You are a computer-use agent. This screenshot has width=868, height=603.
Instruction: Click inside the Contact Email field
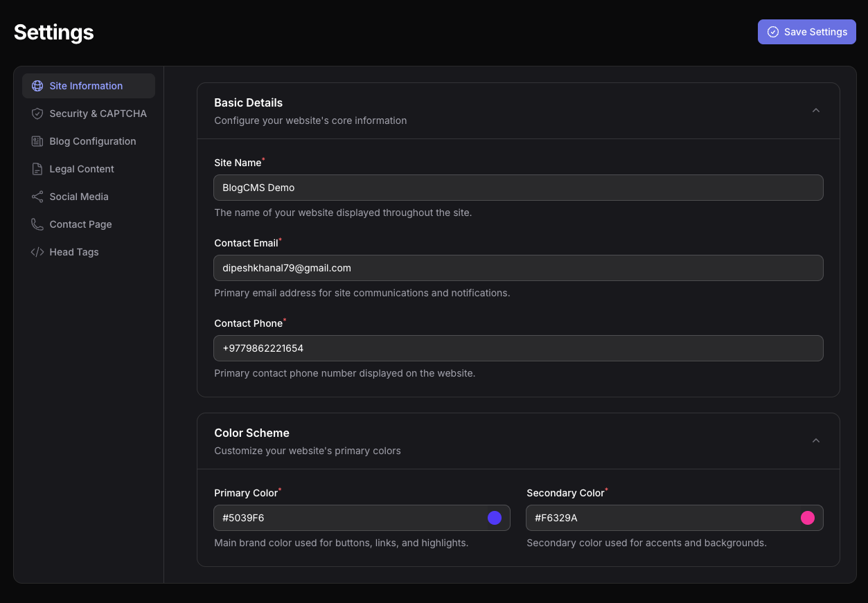(518, 268)
